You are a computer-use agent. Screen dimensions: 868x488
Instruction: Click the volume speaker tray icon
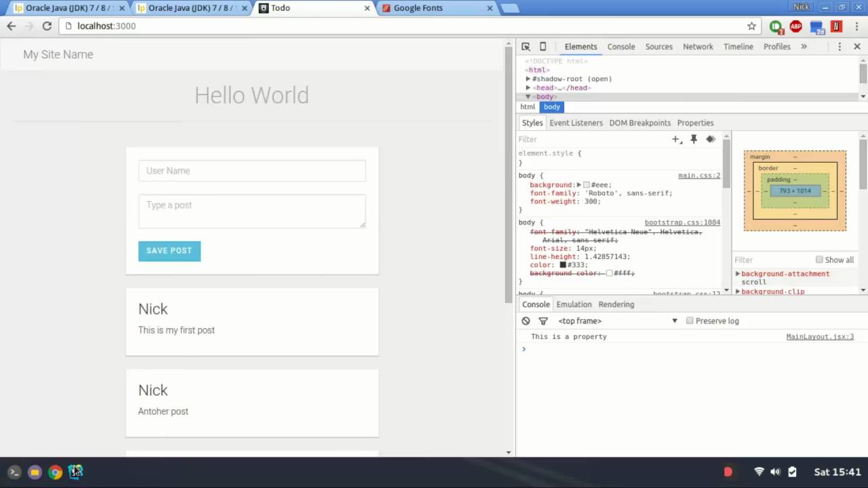775,472
